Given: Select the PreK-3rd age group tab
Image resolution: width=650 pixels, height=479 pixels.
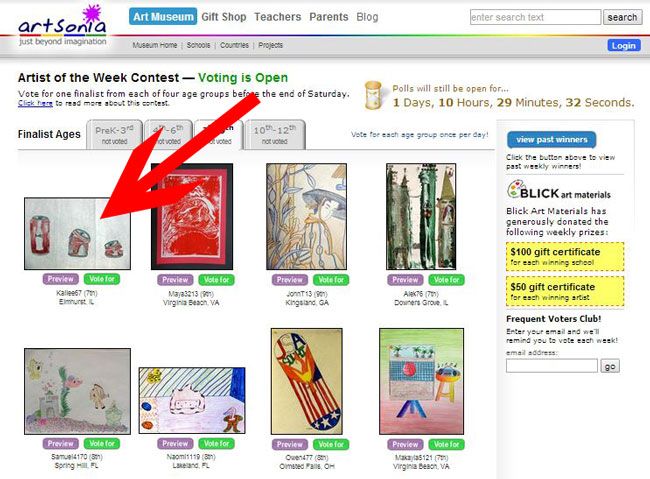Looking at the screenshot, I should coord(114,134).
